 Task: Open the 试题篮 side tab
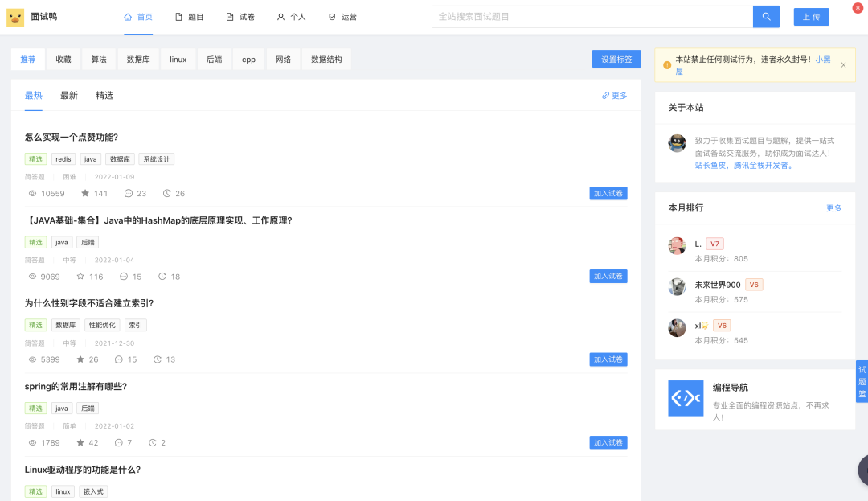point(862,381)
